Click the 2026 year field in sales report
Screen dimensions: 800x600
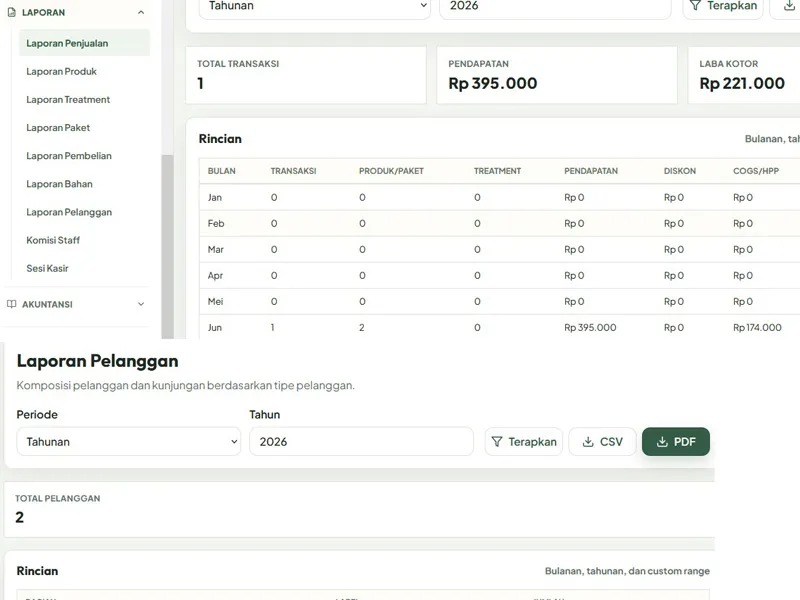click(555, 7)
